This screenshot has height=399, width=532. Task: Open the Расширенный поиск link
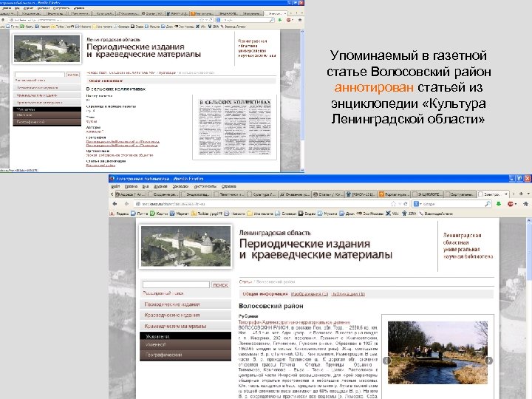[163, 293]
